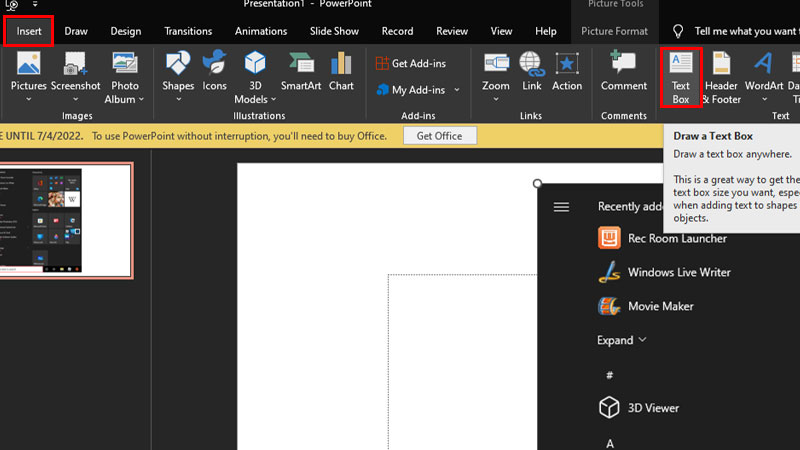Image resolution: width=800 pixels, height=450 pixels.
Task: Click the Zoom links icon
Action: pyautogui.click(x=495, y=64)
